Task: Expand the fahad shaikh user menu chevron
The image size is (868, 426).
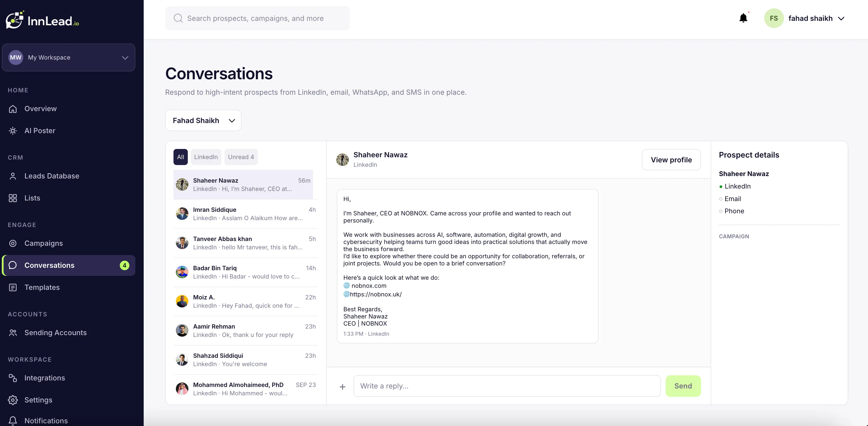Action: point(841,18)
